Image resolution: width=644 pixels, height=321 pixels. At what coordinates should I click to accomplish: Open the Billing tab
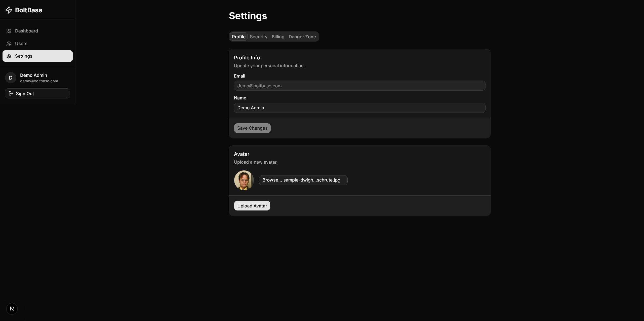point(278,37)
